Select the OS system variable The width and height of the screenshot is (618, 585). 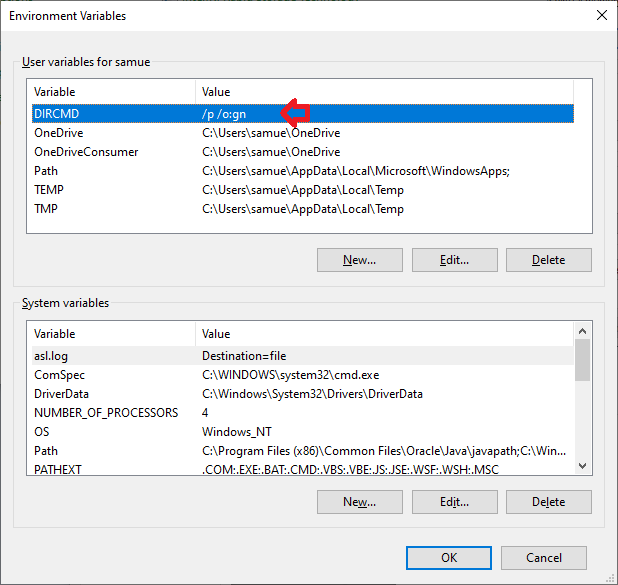(x=302, y=431)
